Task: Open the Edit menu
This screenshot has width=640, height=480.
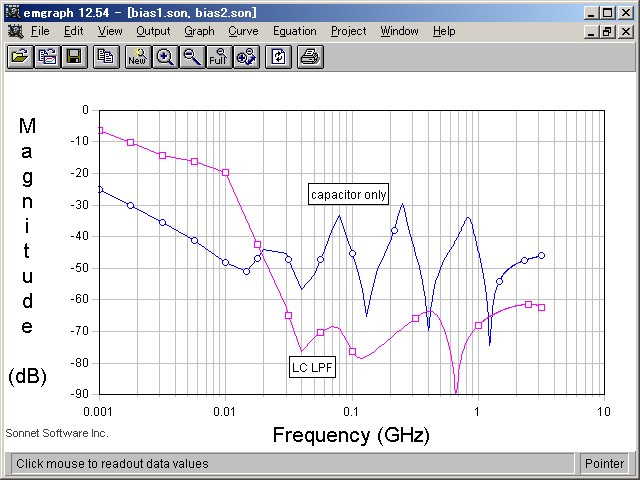Action: [x=73, y=31]
